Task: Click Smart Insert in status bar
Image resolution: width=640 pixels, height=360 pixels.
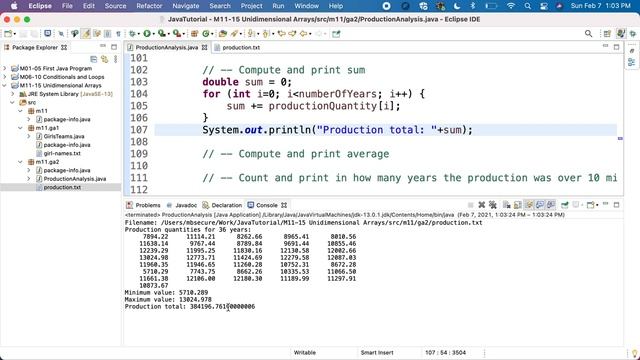Action: tap(377, 352)
